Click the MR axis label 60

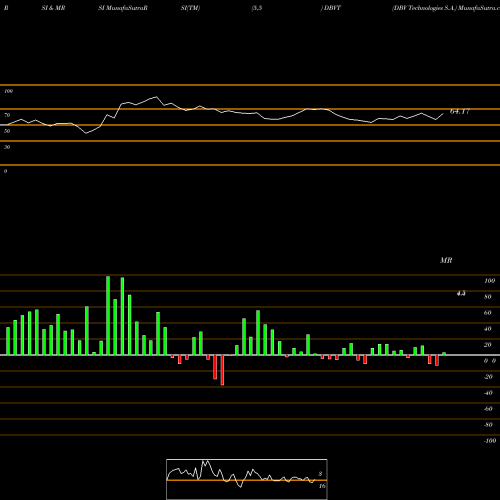tap(488, 313)
